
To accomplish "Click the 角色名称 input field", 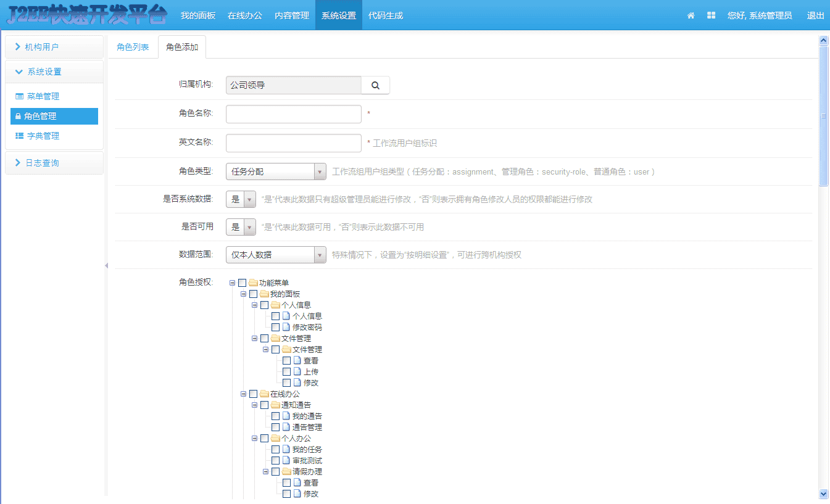I will point(293,114).
